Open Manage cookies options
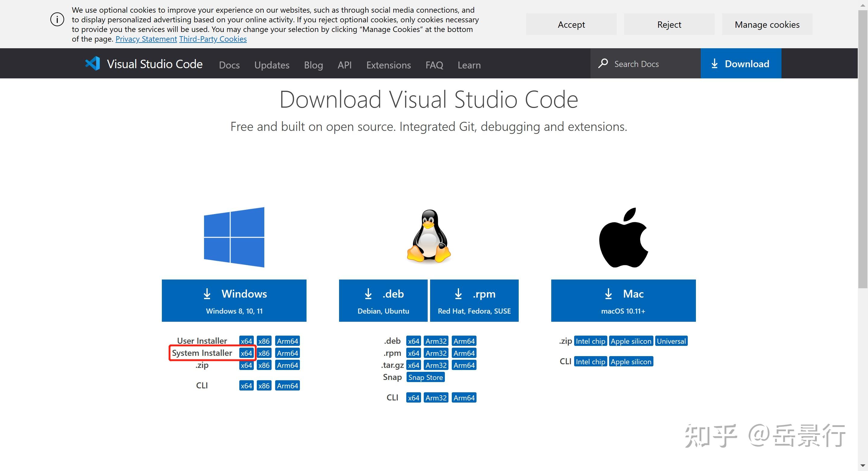The width and height of the screenshot is (868, 471). tap(767, 24)
